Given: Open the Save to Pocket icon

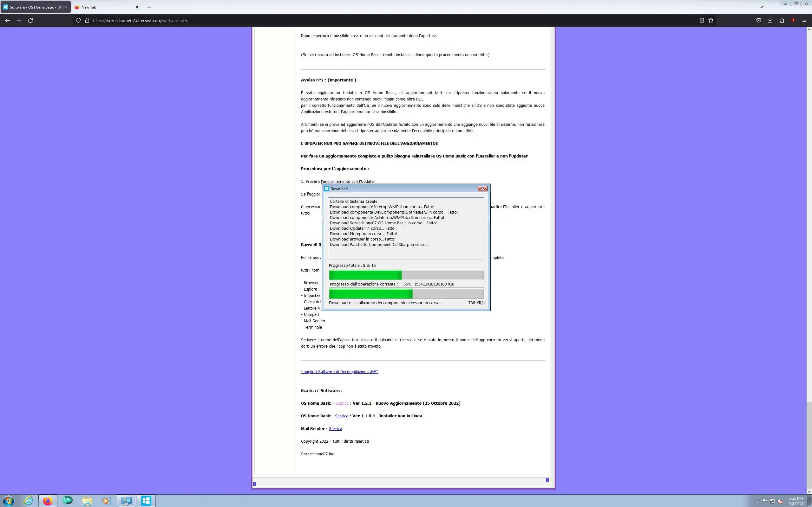Looking at the screenshot, I should 759,21.
